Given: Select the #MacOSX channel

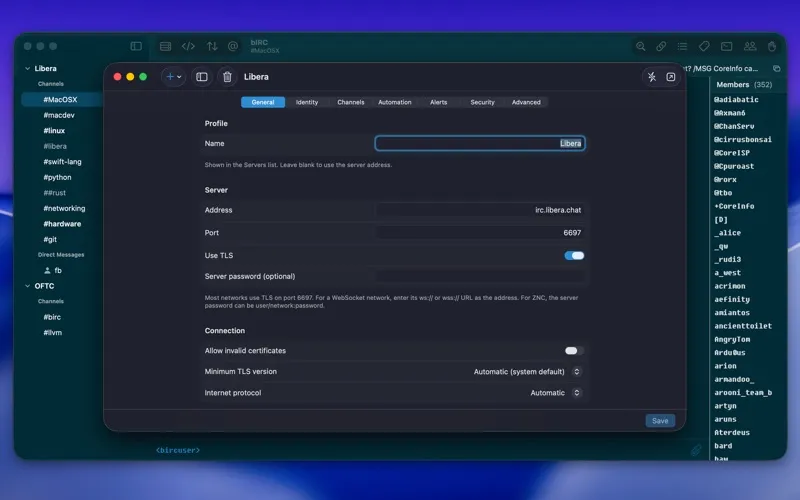Looking at the screenshot, I should [x=62, y=99].
